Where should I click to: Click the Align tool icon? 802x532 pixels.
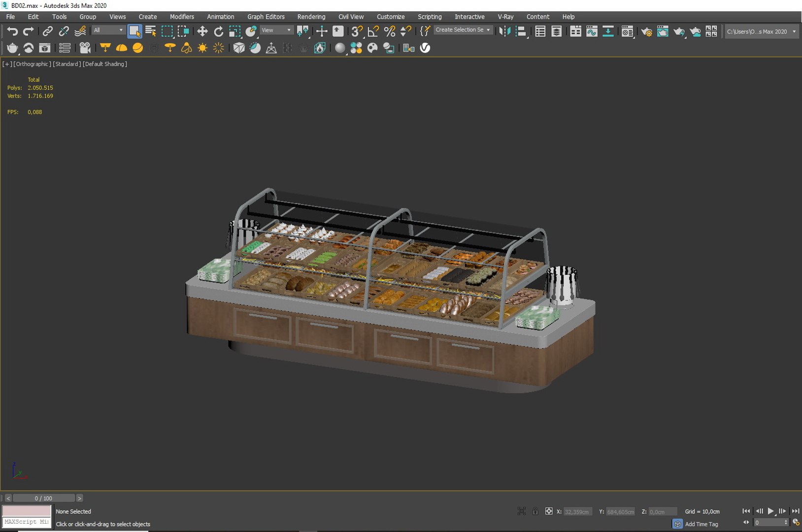pyautogui.click(x=521, y=32)
